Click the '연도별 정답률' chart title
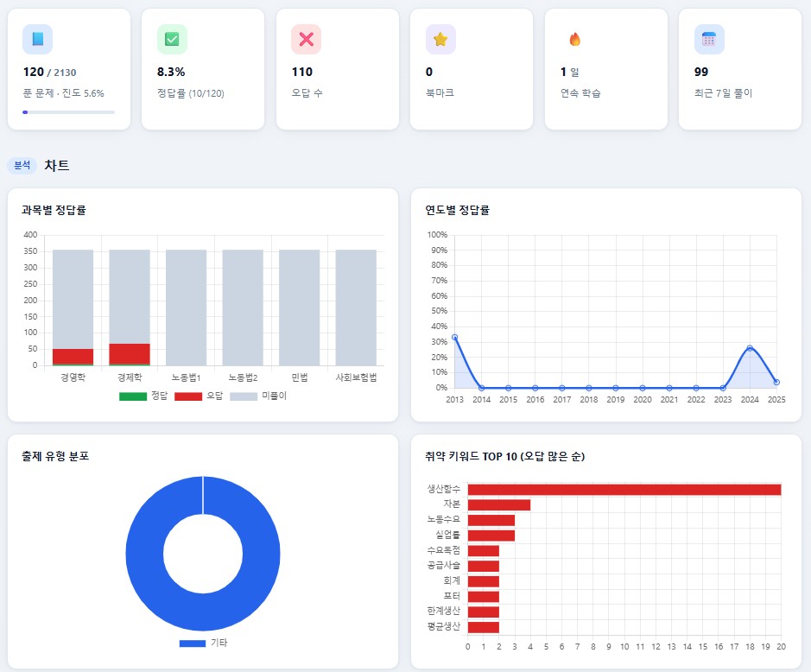811x672 pixels. pyautogui.click(x=457, y=210)
